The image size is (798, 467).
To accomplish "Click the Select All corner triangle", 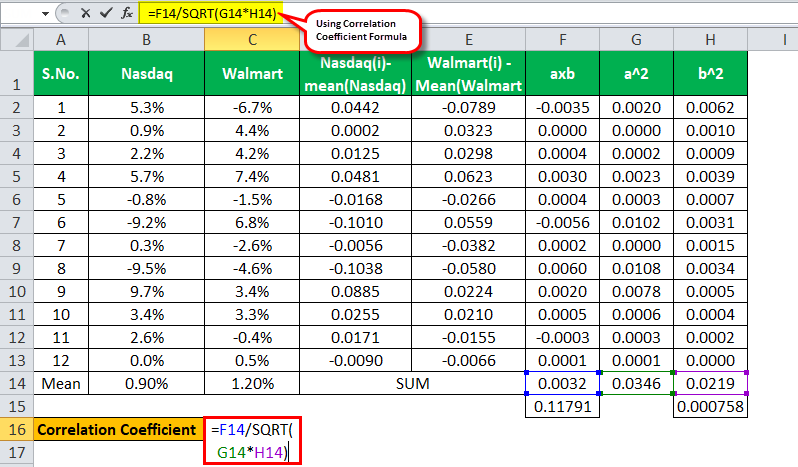I will [17, 39].
